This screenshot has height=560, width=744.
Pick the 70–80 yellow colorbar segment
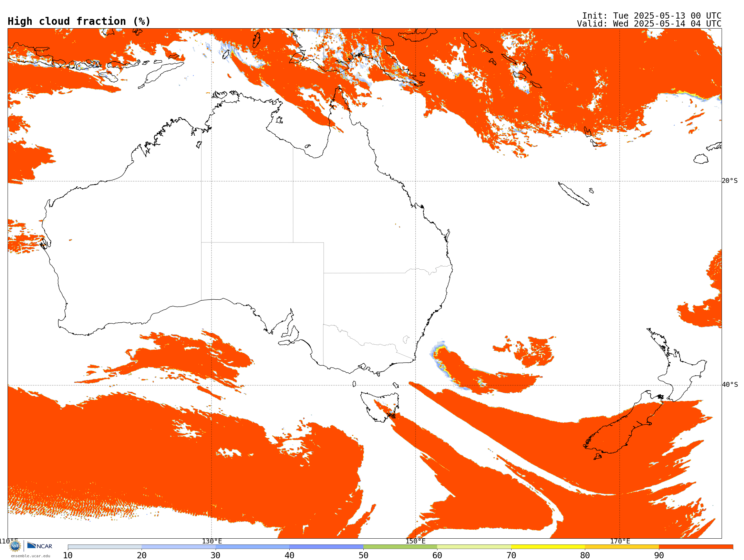coord(548,547)
